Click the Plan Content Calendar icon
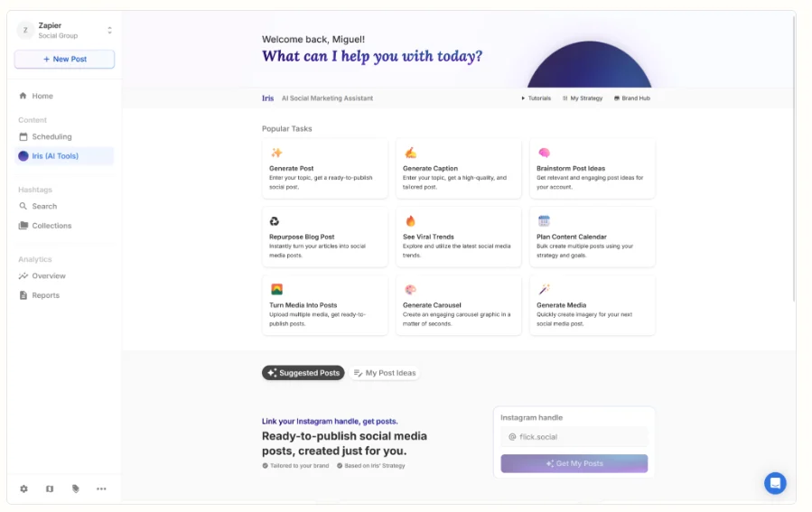 point(544,221)
